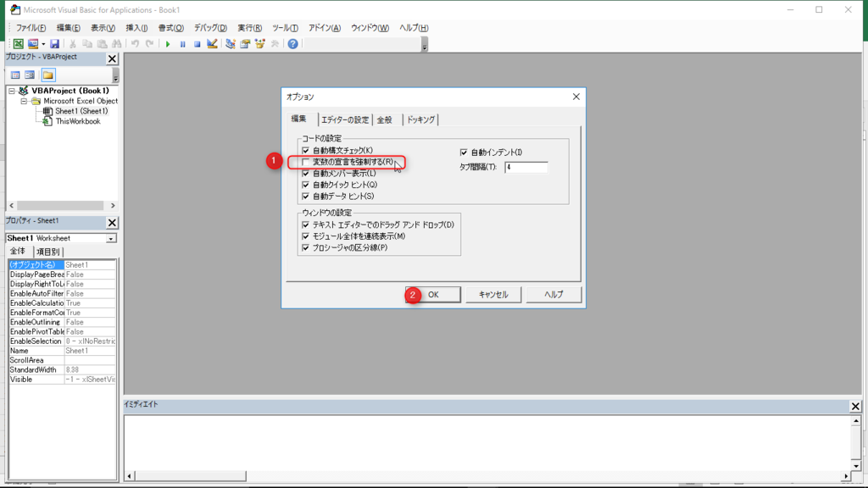Click the Immediate window scroll up arrow
The height and width of the screenshot is (488, 868).
click(856, 421)
